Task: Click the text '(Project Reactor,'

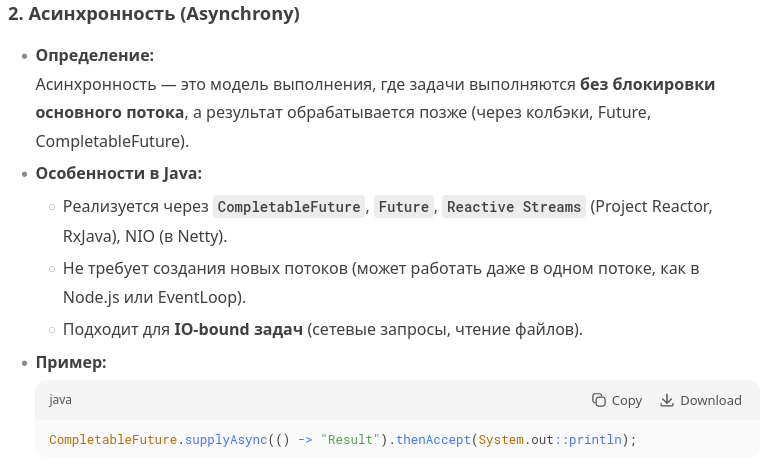Action: (x=651, y=207)
